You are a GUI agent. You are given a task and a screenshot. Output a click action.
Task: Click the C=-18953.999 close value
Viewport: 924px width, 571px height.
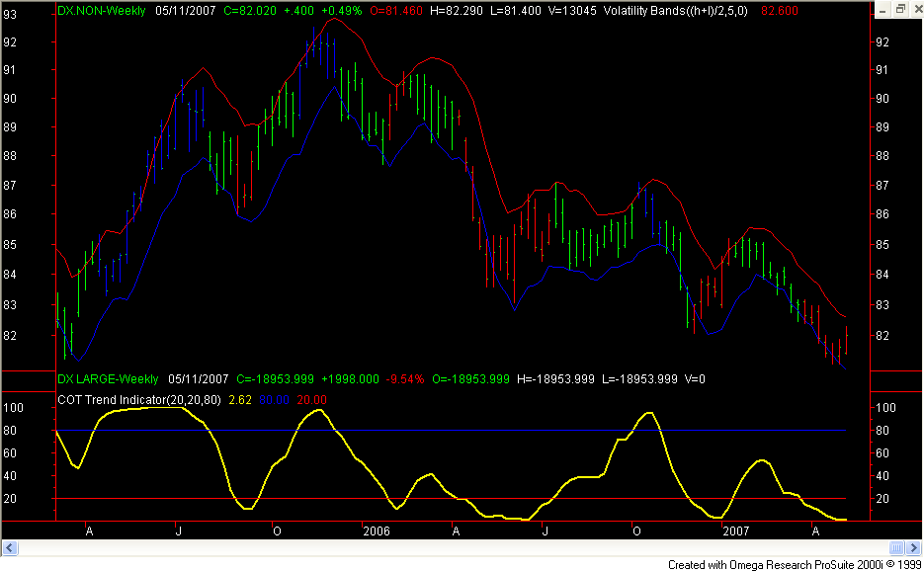click(275, 379)
